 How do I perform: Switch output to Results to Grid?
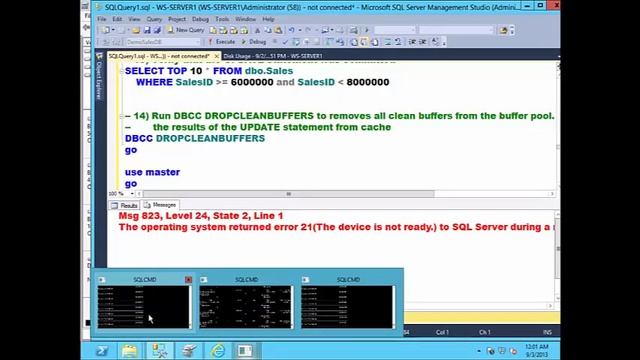(x=364, y=42)
